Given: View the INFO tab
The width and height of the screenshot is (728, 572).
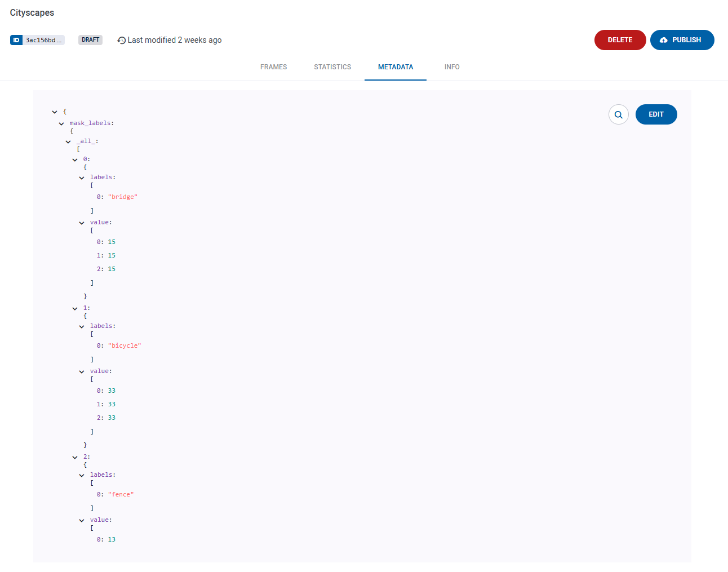Looking at the screenshot, I should tap(452, 66).
